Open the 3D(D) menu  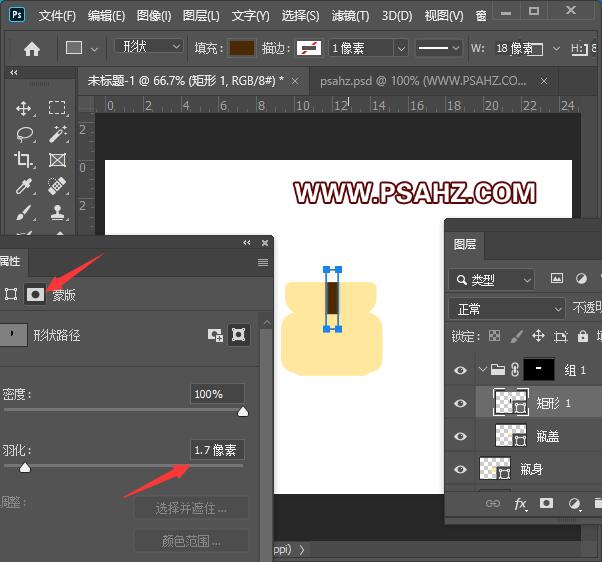pyautogui.click(x=397, y=16)
